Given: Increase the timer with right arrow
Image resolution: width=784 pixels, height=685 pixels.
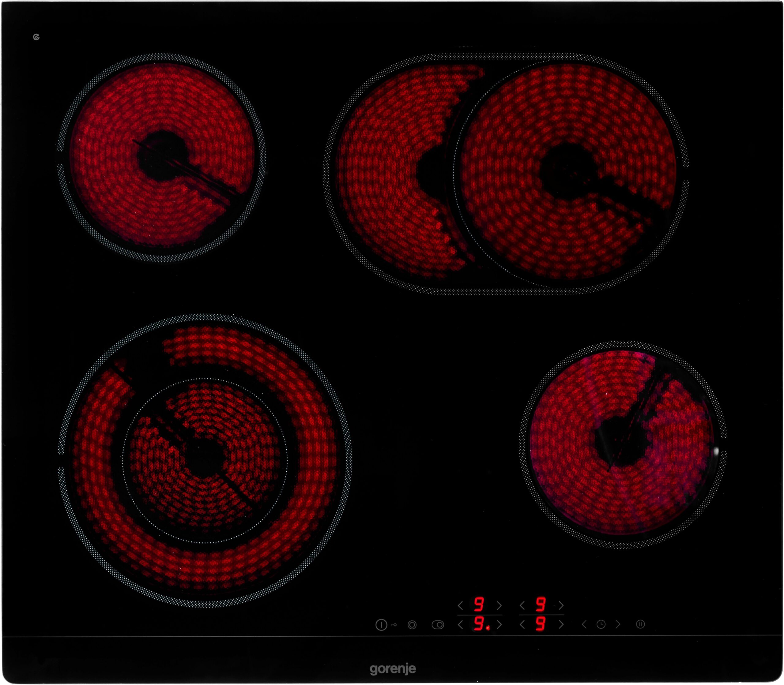Looking at the screenshot, I should (618, 625).
